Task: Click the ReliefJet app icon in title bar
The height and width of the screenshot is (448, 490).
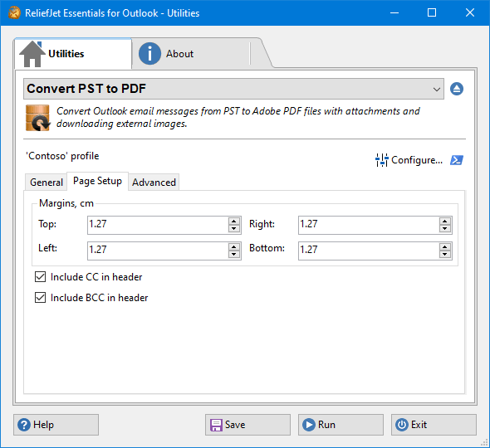Action: pyautogui.click(x=14, y=12)
